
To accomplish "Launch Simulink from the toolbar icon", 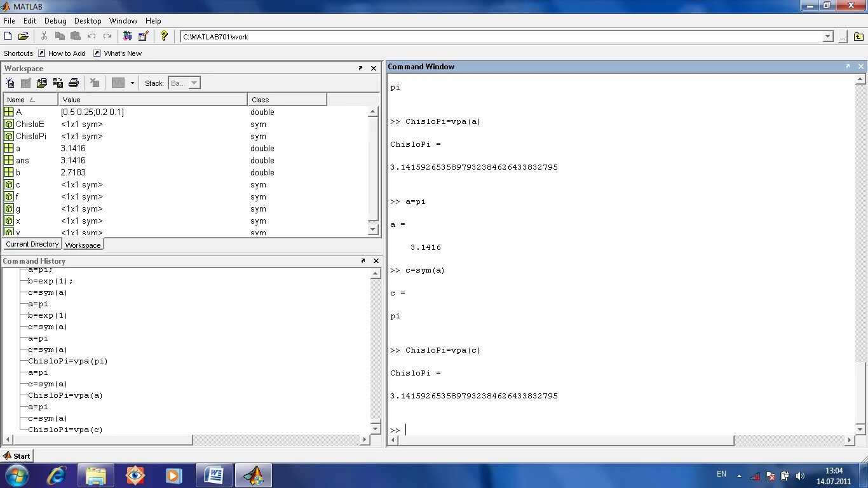I will pos(128,36).
